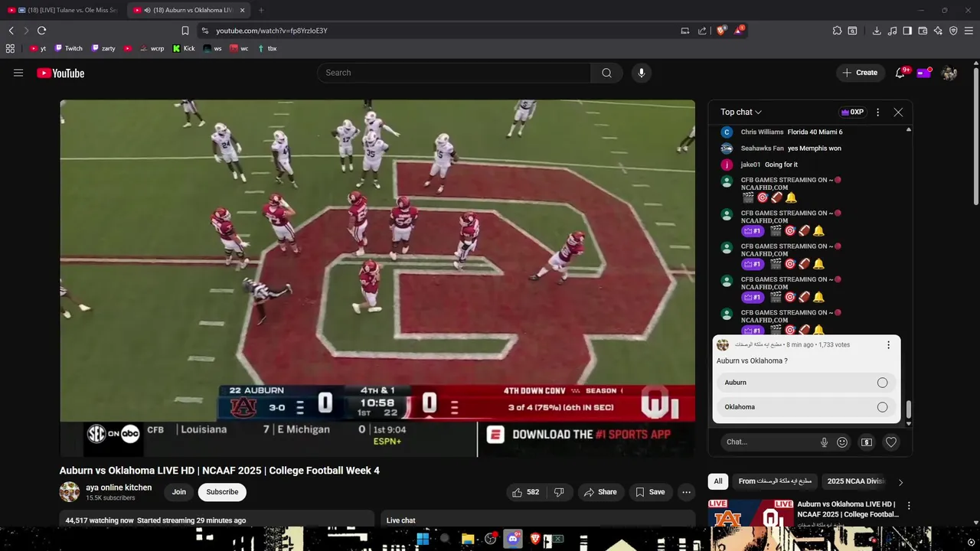Click the live chat scrollbar thumb
The width and height of the screenshot is (980, 551).
[909, 409]
